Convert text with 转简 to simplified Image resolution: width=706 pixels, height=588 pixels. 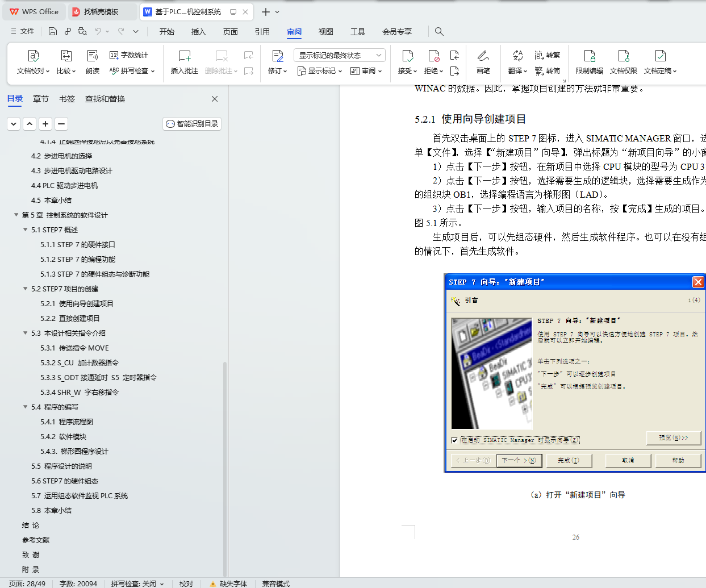(548, 71)
